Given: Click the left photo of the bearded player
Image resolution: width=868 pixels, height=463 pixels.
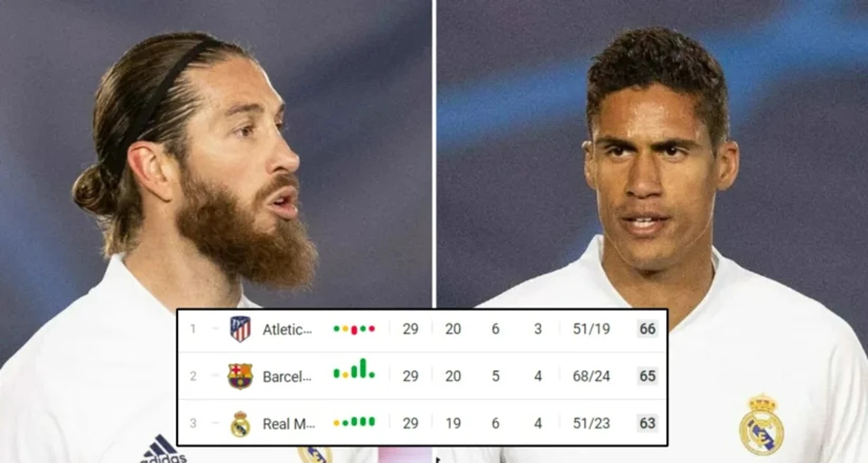Looking at the screenshot, I should click(x=215, y=155).
